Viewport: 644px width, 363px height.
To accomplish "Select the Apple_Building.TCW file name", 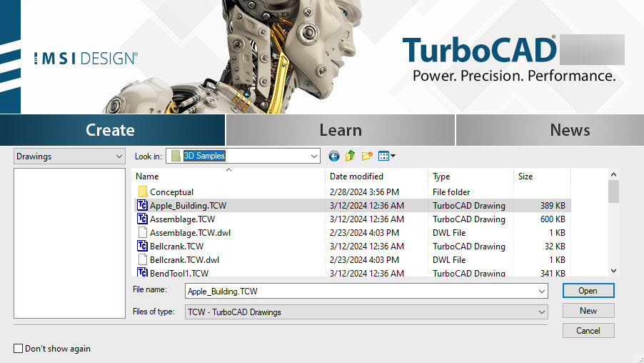I will pyautogui.click(x=188, y=206).
